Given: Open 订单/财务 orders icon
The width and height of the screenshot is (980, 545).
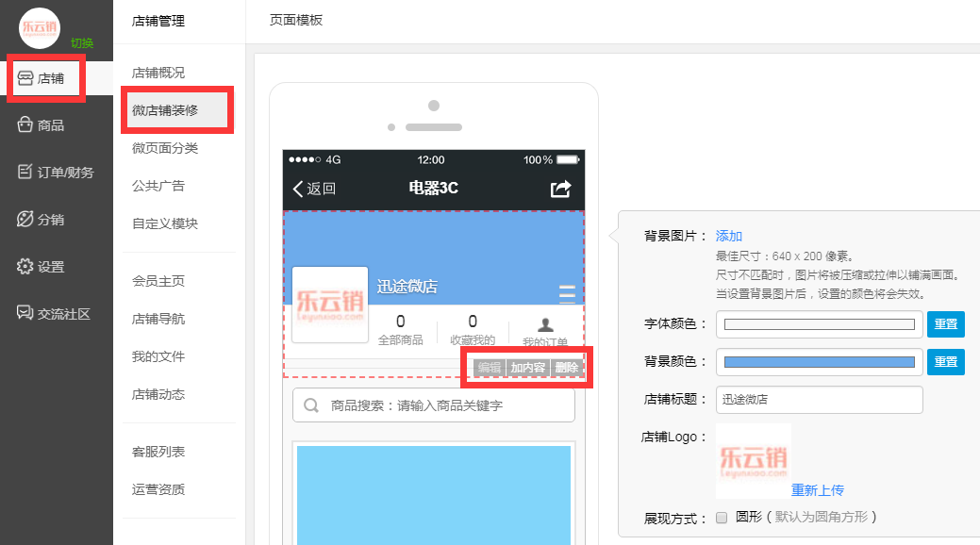Looking at the screenshot, I should point(25,173).
